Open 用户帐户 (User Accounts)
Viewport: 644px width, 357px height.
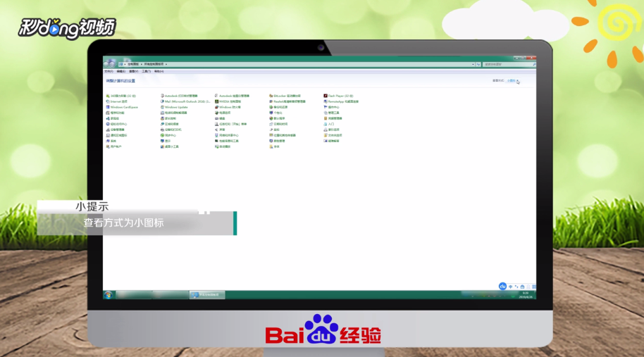click(113, 146)
